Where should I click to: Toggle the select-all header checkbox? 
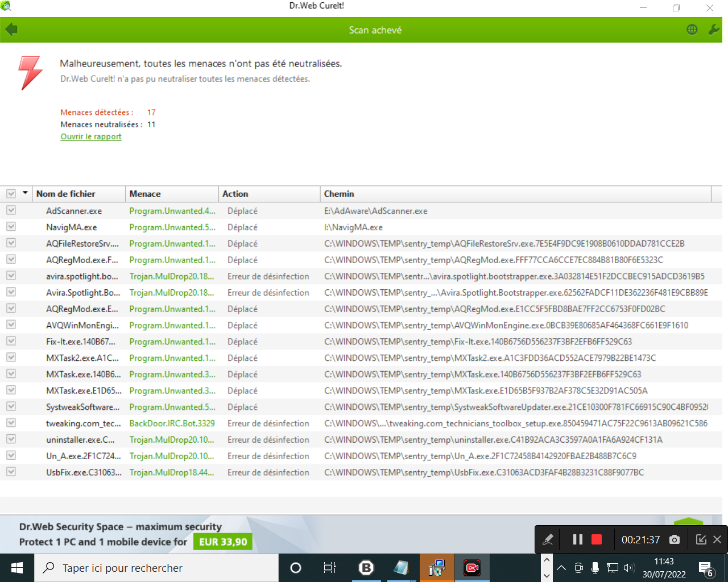11,194
